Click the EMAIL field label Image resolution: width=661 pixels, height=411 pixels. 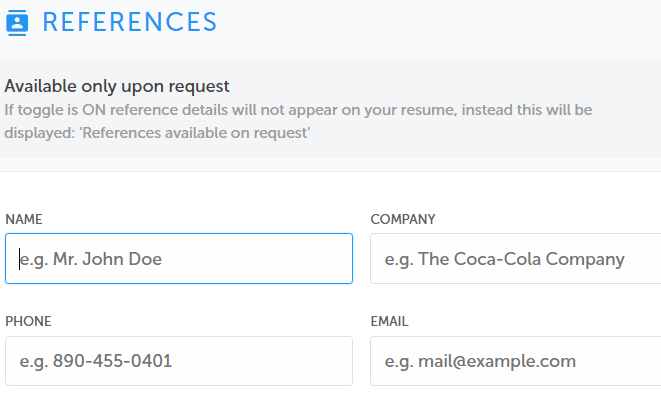pyautogui.click(x=389, y=321)
